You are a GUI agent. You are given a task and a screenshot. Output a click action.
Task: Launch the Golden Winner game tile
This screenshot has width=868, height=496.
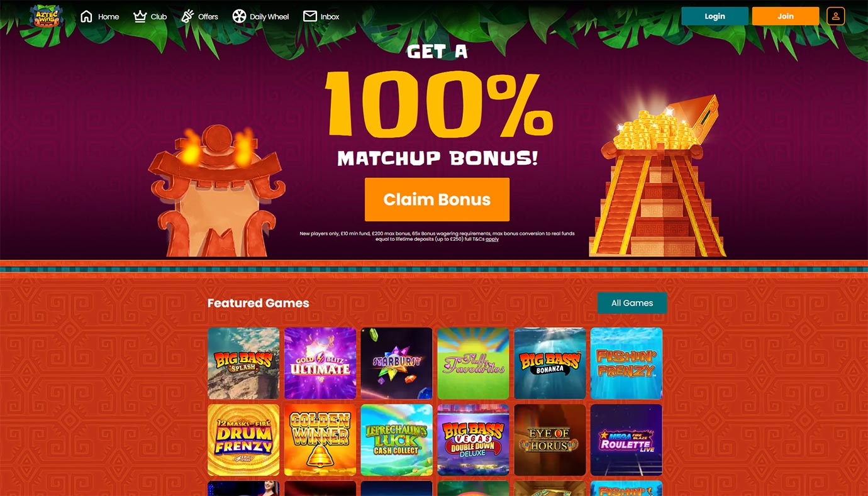click(320, 440)
